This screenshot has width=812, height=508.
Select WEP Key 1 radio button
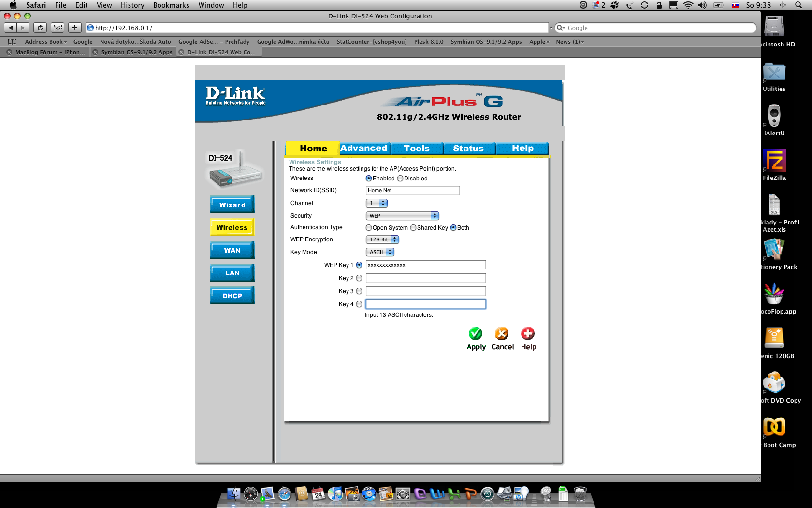[359, 265]
